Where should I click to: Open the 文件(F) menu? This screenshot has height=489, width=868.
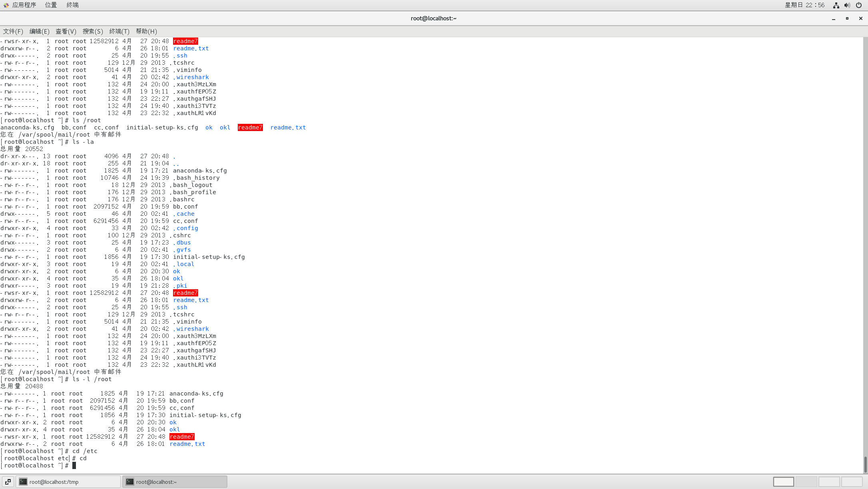(x=13, y=31)
